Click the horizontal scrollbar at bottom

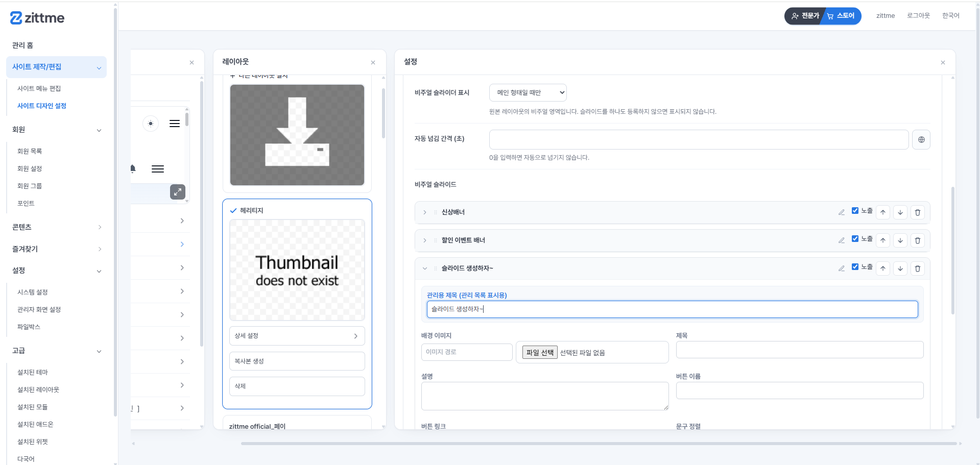(x=599, y=444)
